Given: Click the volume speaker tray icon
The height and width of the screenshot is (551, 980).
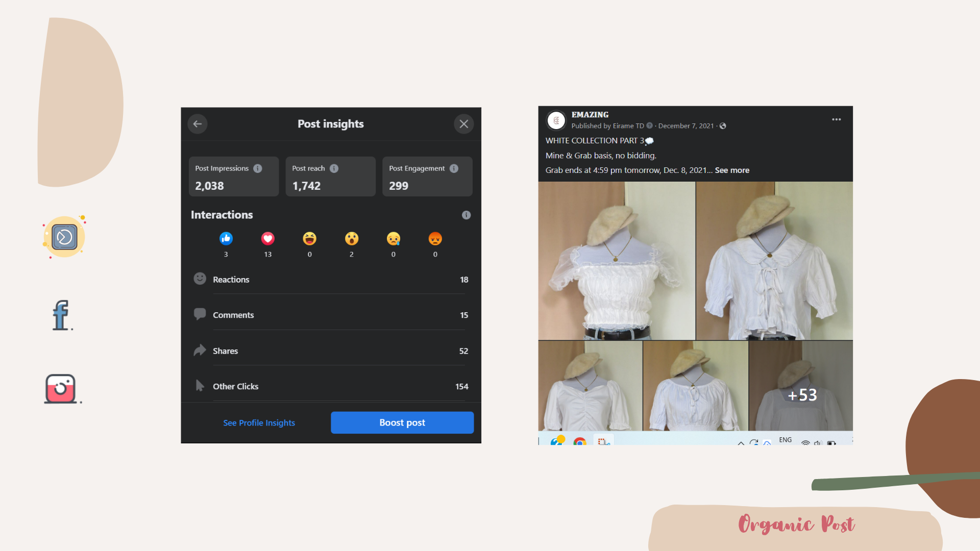Looking at the screenshot, I should coord(818,443).
